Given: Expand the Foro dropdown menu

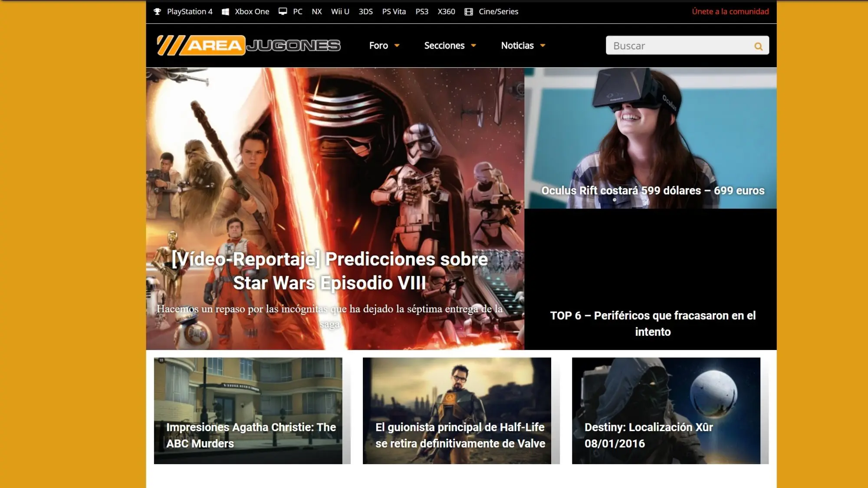Looking at the screenshot, I should tap(384, 46).
